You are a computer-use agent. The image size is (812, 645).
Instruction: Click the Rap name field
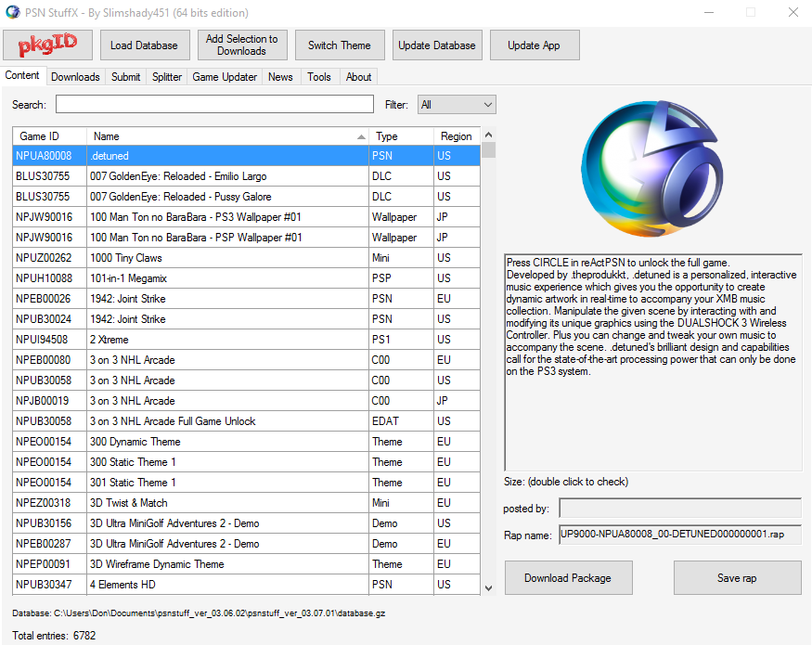(x=680, y=535)
